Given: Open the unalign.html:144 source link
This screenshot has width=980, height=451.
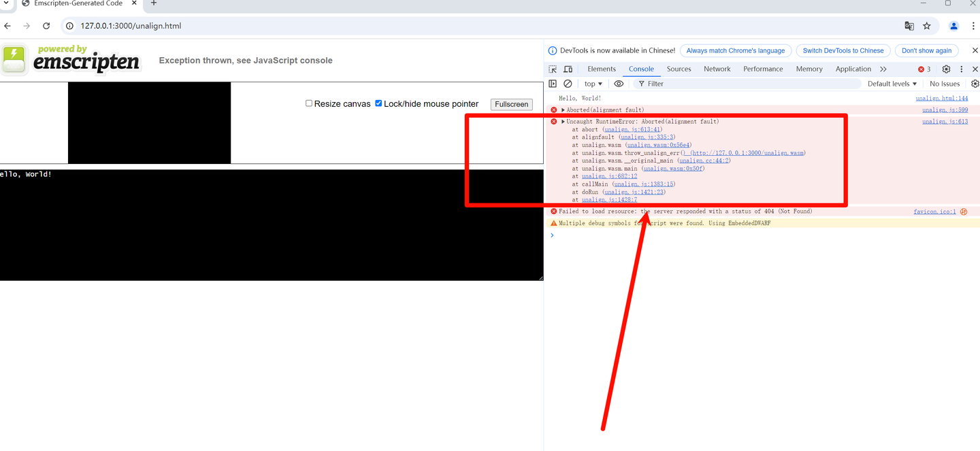Looking at the screenshot, I should tap(941, 98).
